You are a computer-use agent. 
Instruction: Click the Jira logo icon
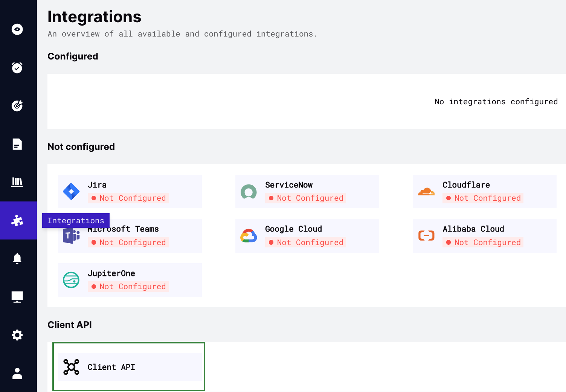(x=71, y=191)
